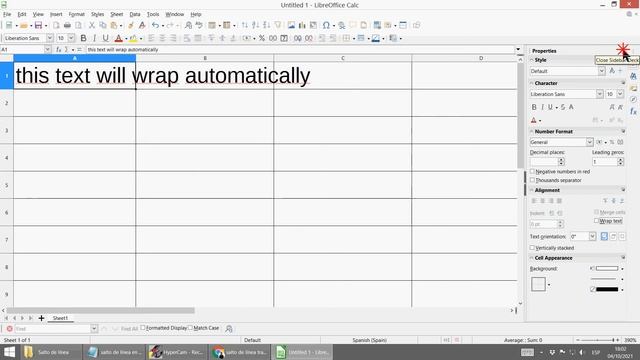Screen dimensions: 640x360
Task: Click the horizontal scrollbar thumb
Action: (101, 311)
